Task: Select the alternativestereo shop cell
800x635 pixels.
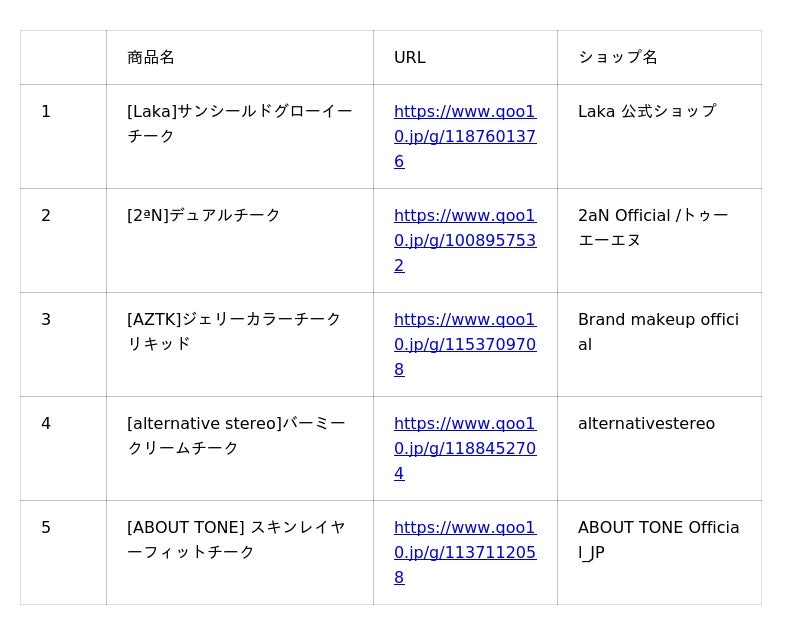Action: point(659,449)
